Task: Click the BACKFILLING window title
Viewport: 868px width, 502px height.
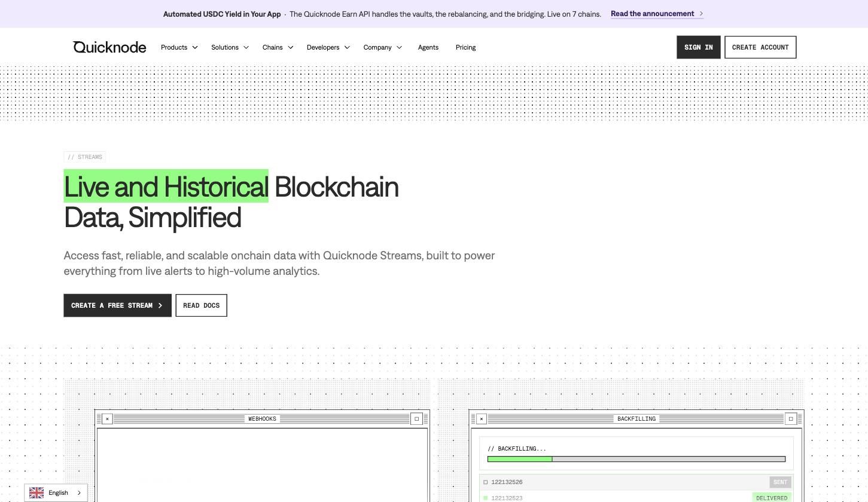Action: pyautogui.click(x=636, y=419)
